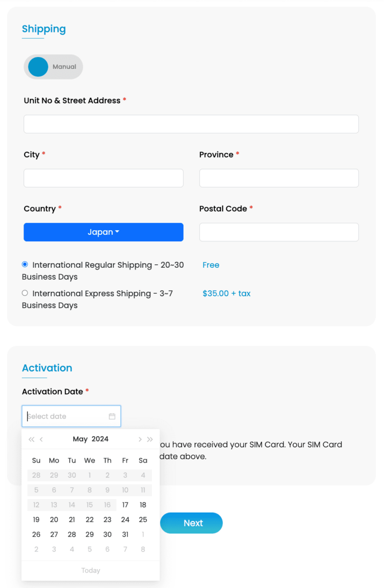Select International Express Shipping option
This screenshot has width=384, height=588.
pos(25,293)
